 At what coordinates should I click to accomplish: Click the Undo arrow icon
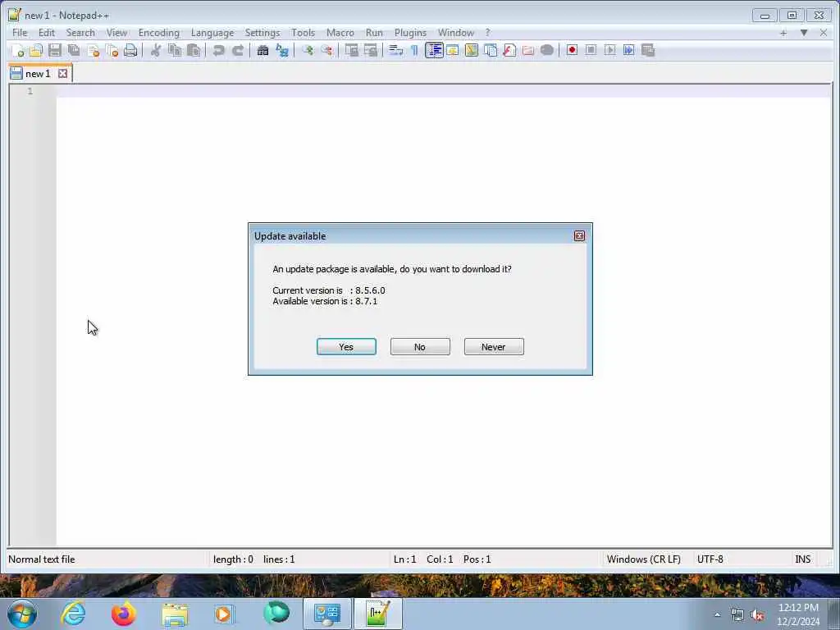point(218,50)
